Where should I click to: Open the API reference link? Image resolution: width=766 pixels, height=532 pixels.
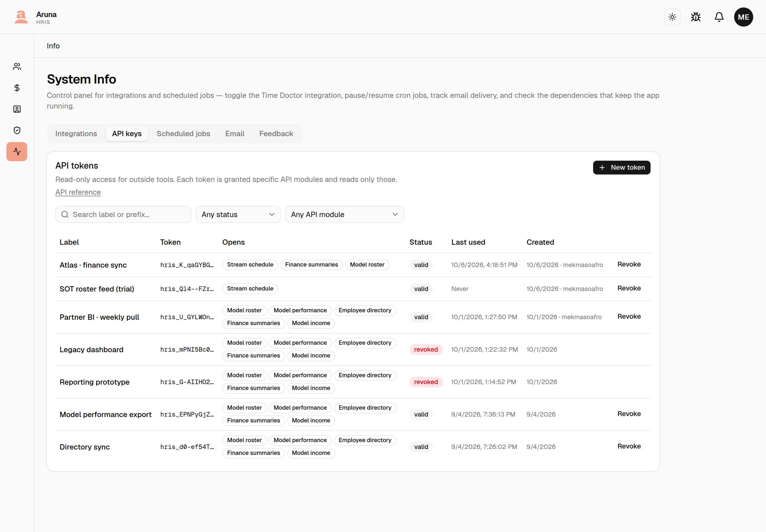pyautogui.click(x=78, y=192)
